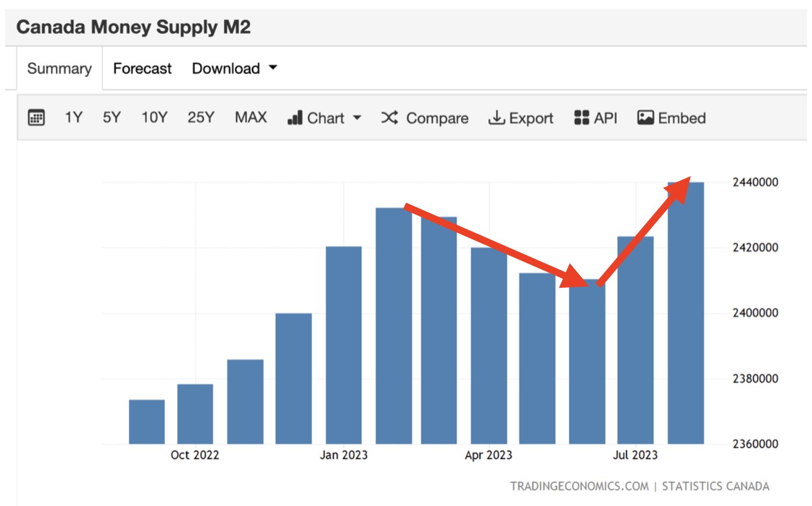812x506 pixels.
Task: Click the Jan 2023 bar
Action: click(344, 345)
